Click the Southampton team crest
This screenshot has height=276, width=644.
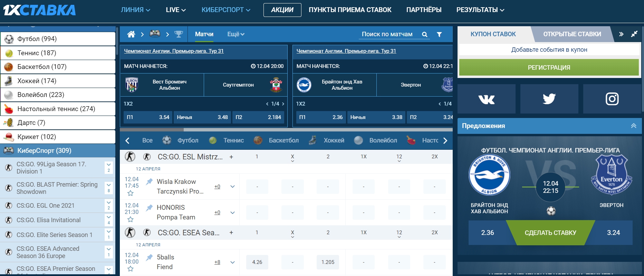276,85
